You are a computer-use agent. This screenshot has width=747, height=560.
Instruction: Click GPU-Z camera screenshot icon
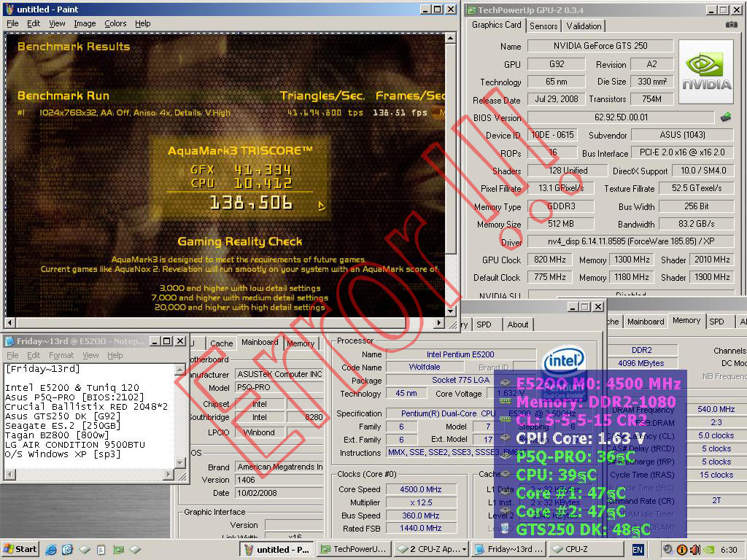tap(731, 24)
